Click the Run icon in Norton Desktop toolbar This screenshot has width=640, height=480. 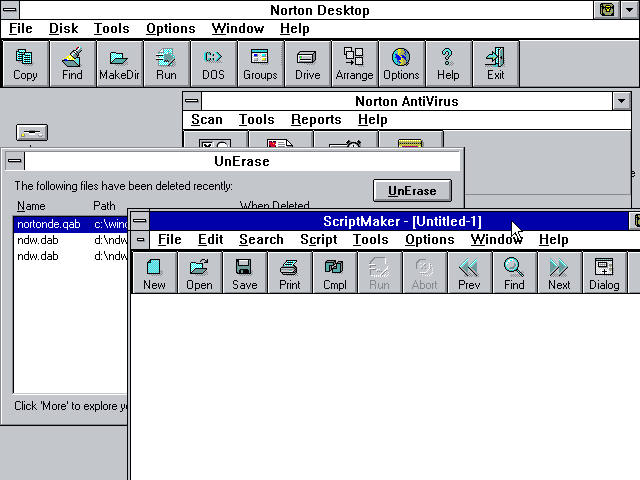166,64
